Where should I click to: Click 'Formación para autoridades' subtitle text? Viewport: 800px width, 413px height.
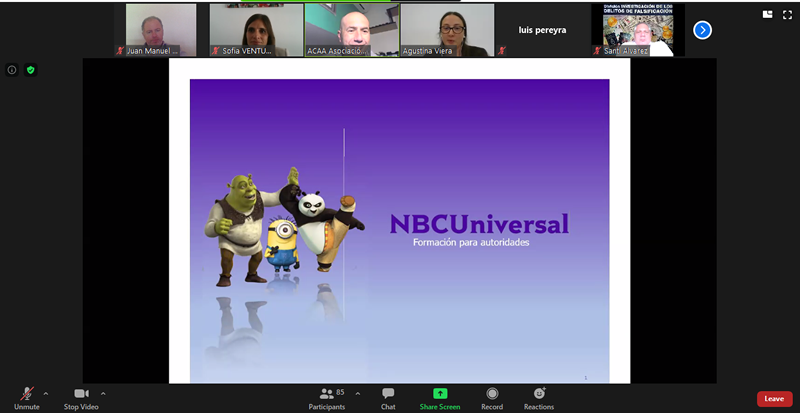point(471,242)
